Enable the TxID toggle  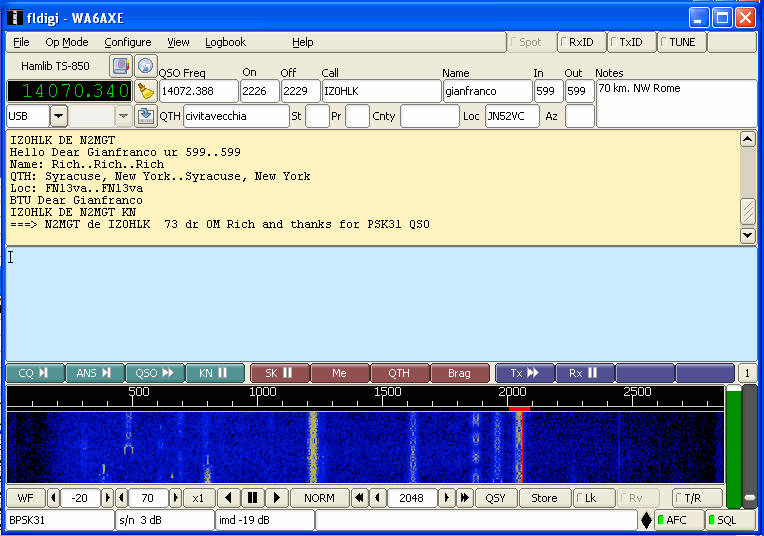pos(631,42)
